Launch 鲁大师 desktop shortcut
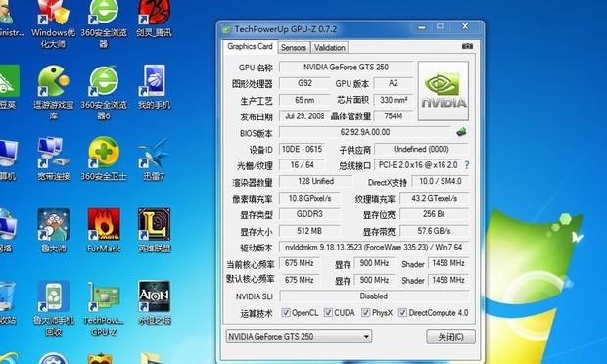607x364 pixels. click(54, 231)
